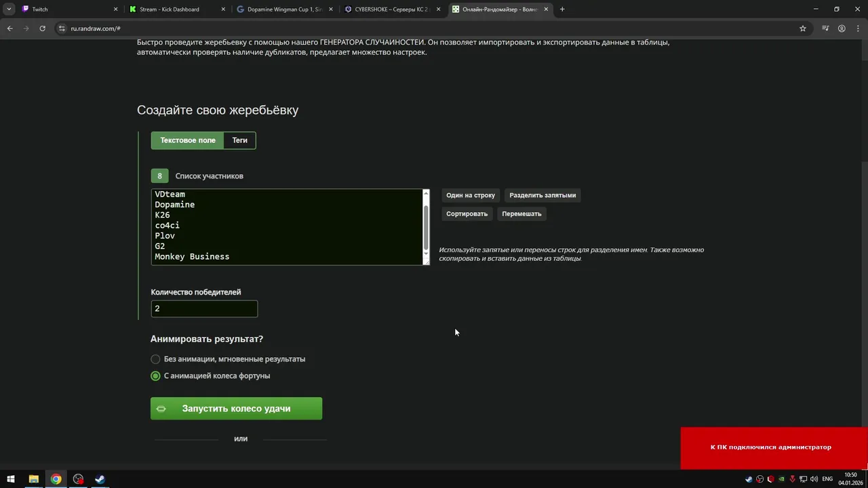Viewport: 868px width, 488px height.
Task: Go back to previous page
Action: click(x=9, y=28)
